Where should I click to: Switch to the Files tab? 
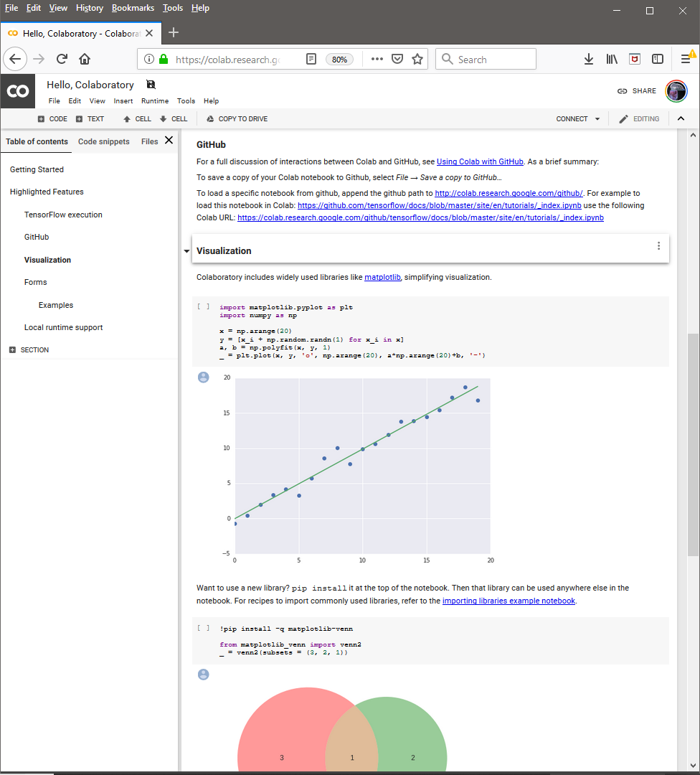point(150,141)
